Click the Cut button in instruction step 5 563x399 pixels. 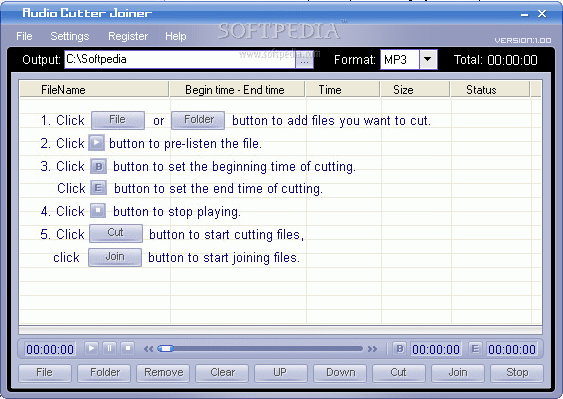(x=116, y=233)
